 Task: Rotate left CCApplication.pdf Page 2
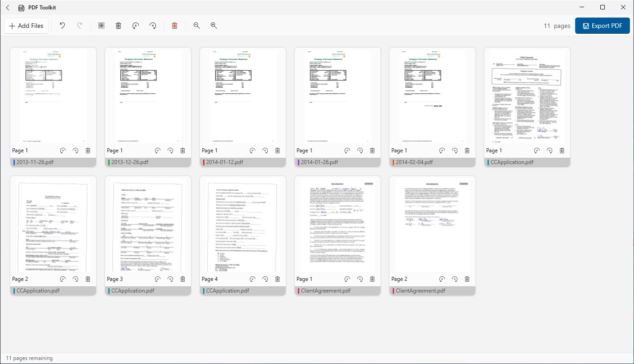(63, 279)
